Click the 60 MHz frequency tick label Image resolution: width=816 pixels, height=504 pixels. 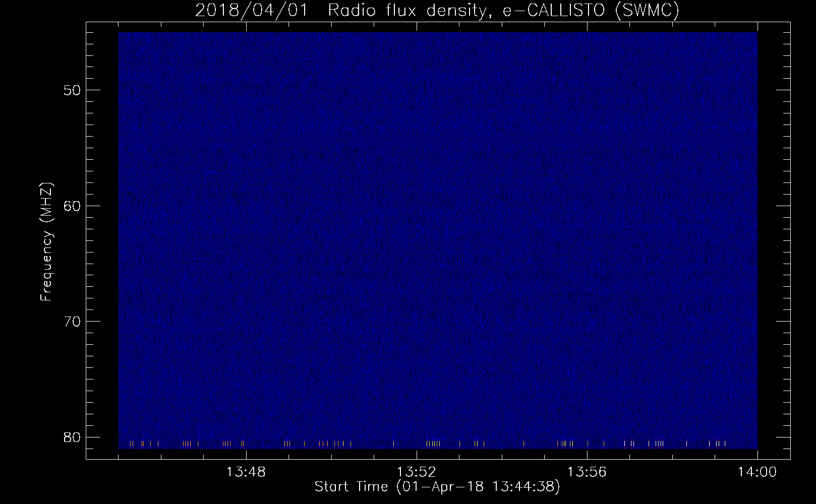72,206
